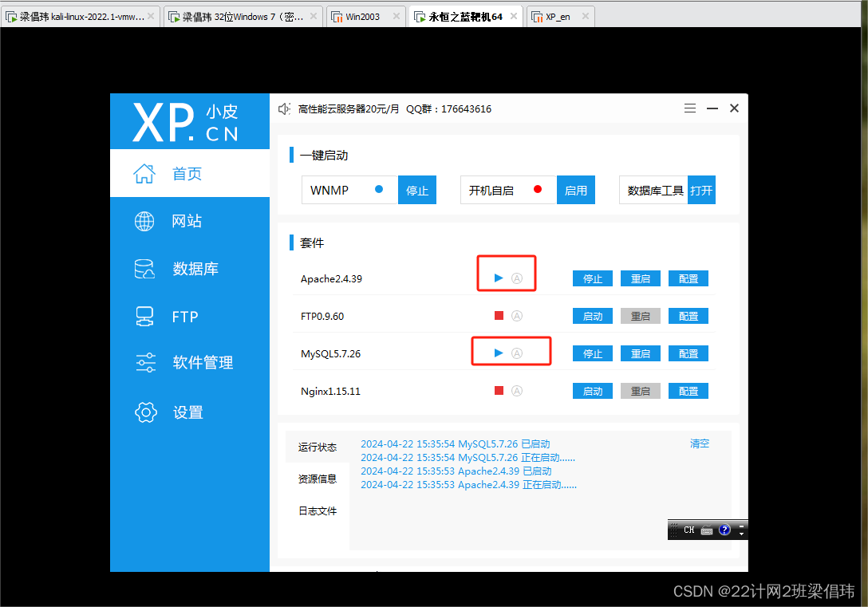Open the 首页 home page in sidebar

(189, 173)
